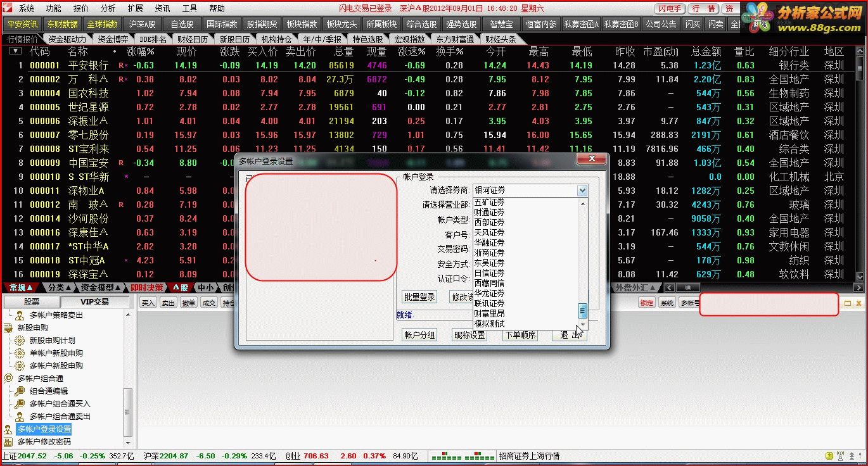
Task: Switch to the VIP交易 tab
Action: (94, 302)
